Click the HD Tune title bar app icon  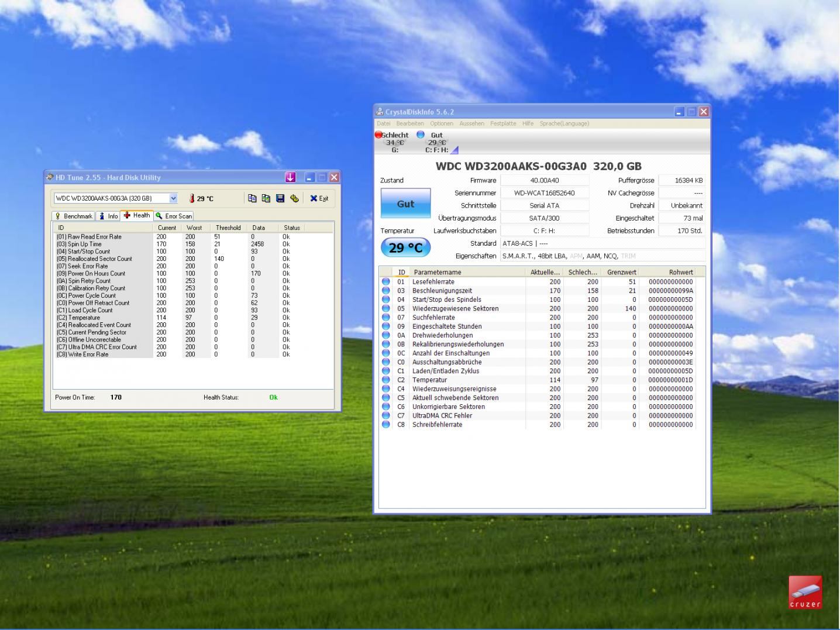pyautogui.click(x=50, y=177)
